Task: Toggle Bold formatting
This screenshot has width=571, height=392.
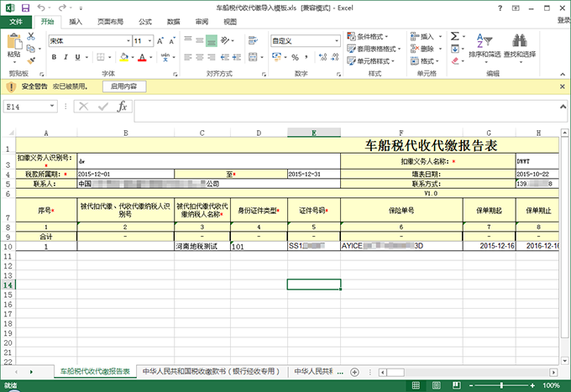Action: coord(53,57)
